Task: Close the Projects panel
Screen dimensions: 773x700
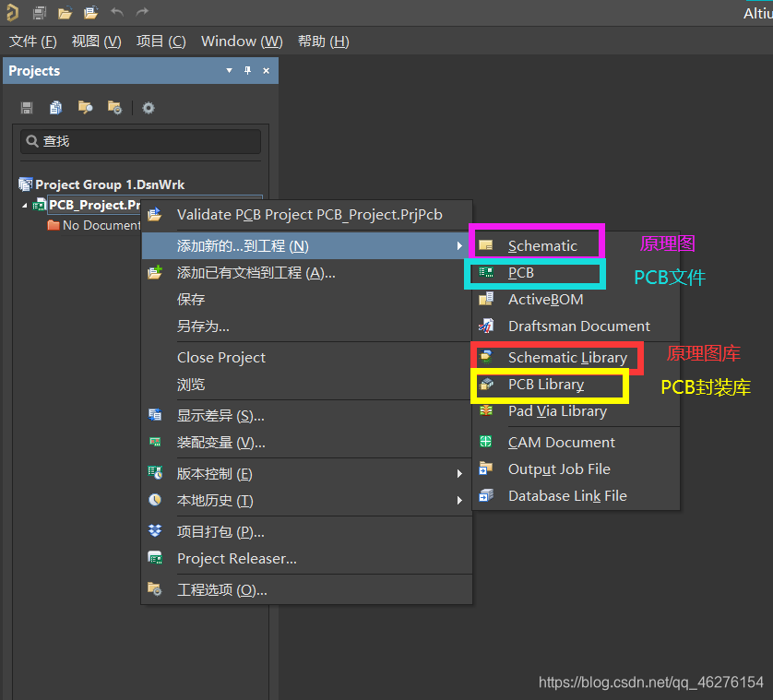Action: coord(267,70)
